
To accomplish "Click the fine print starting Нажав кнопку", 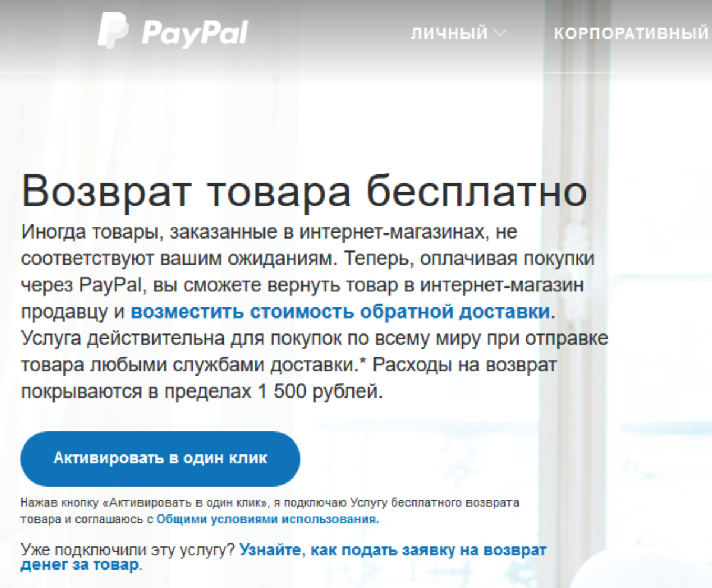I will coord(269,511).
